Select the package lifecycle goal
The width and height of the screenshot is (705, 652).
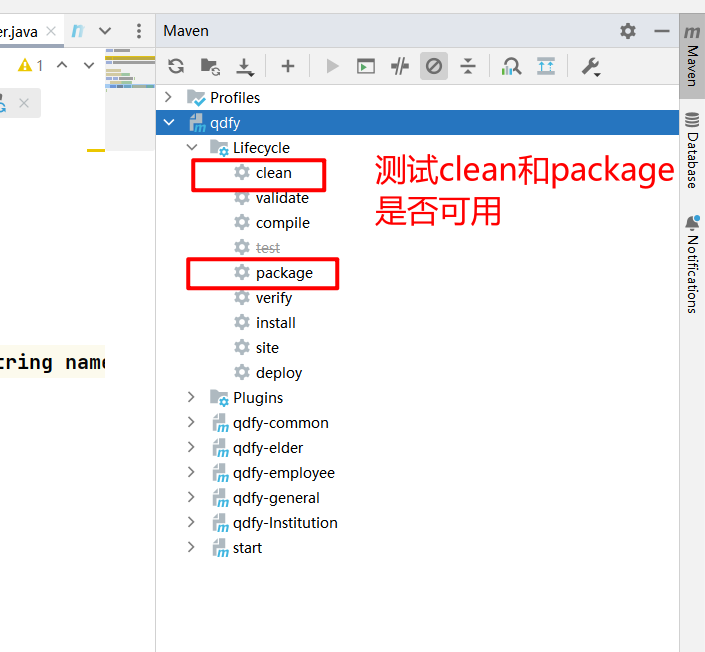pyautogui.click(x=284, y=273)
